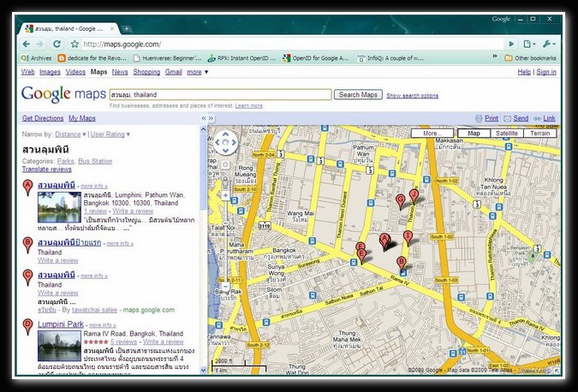Click the Go arrow beside the address bar
Image resolution: width=578 pixels, height=392 pixels.
(x=511, y=44)
